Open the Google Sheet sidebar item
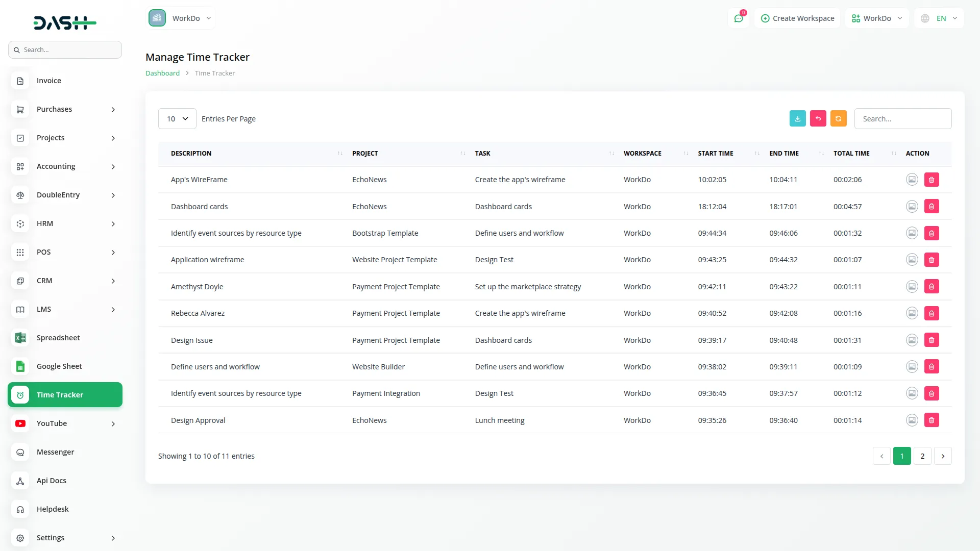980x551 pixels. [59, 366]
